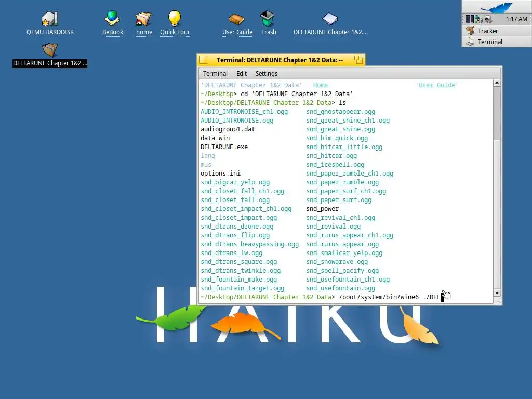This screenshot has width=532, height=399.
Task: Select Terminal in the Deskbar
Action: pyautogui.click(x=497, y=42)
